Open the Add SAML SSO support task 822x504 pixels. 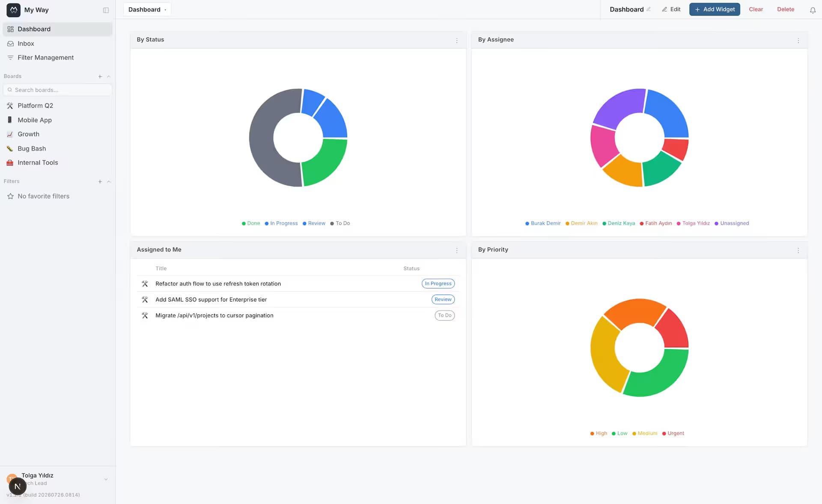point(211,299)
